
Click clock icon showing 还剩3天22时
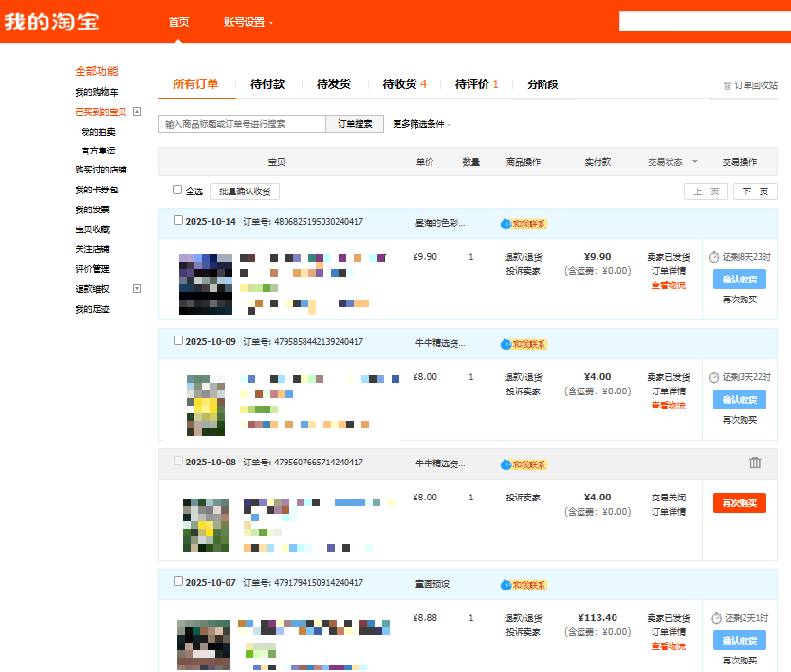pos(714,377)
